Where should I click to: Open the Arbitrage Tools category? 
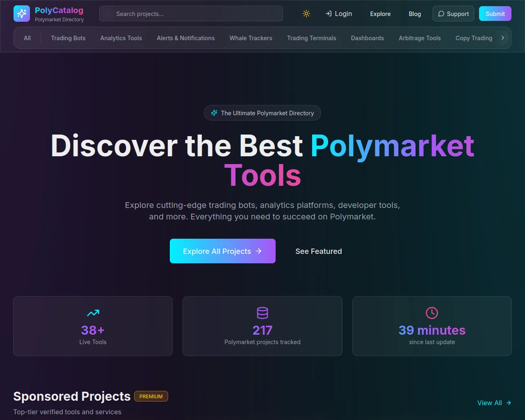coord(420,38)
